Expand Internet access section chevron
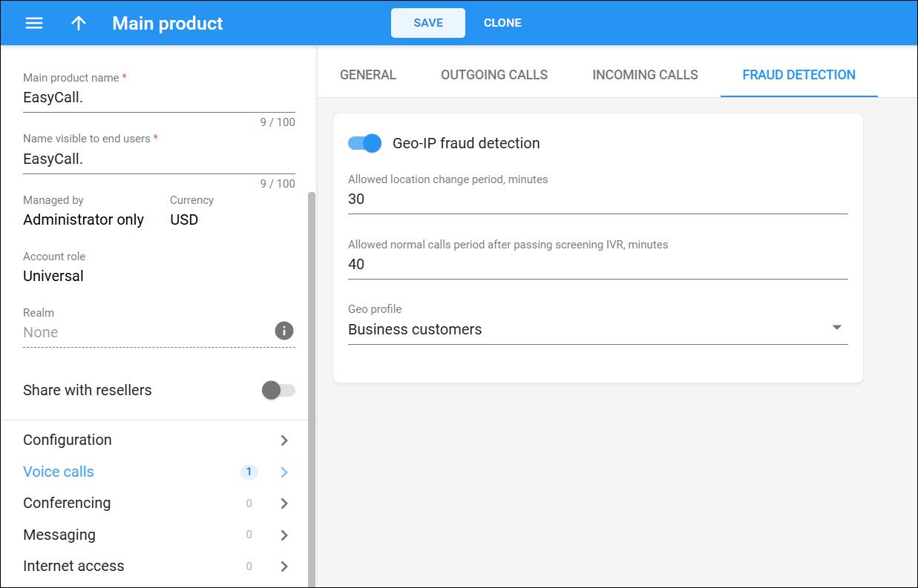 pyautogui.click(x=284, y=566)
